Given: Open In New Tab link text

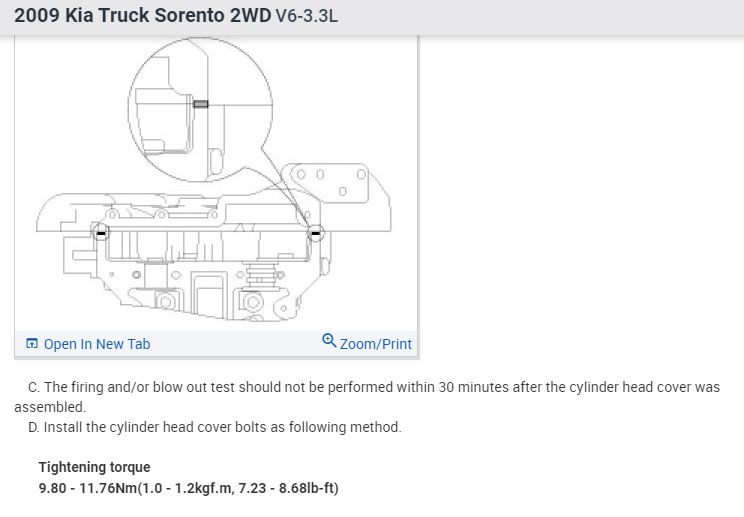Looking at the screenshot, I should (97, 344).
